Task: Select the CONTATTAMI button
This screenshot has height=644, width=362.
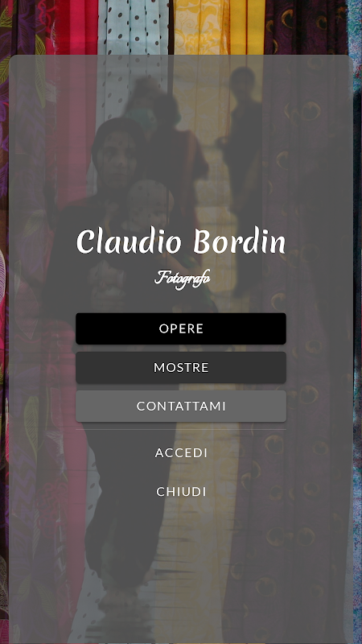Action: coord(180,407)
